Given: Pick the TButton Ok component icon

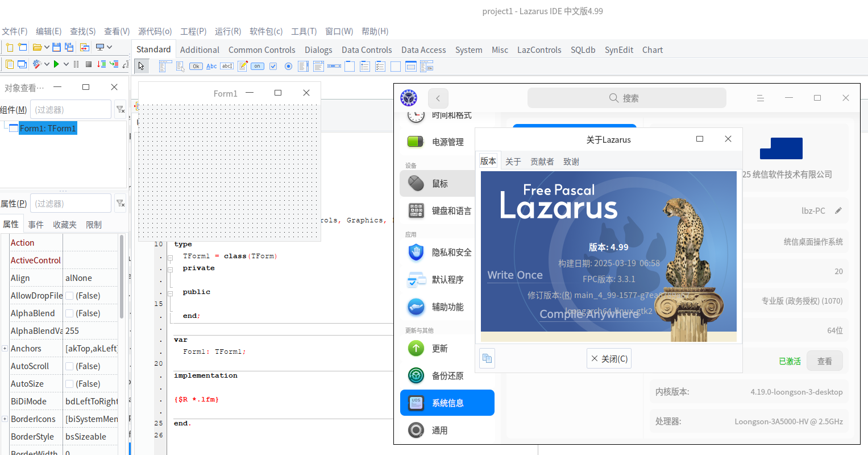Looking at the screenshot, I should [196, 67].
